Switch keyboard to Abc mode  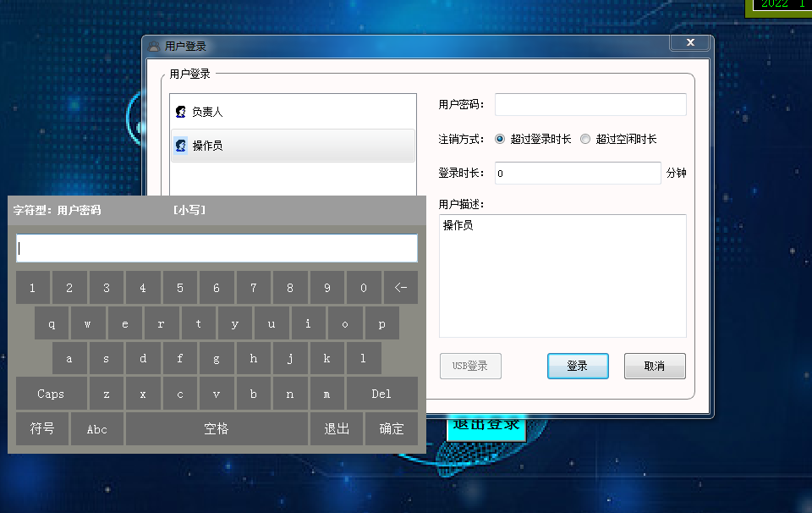coord(97,428)
